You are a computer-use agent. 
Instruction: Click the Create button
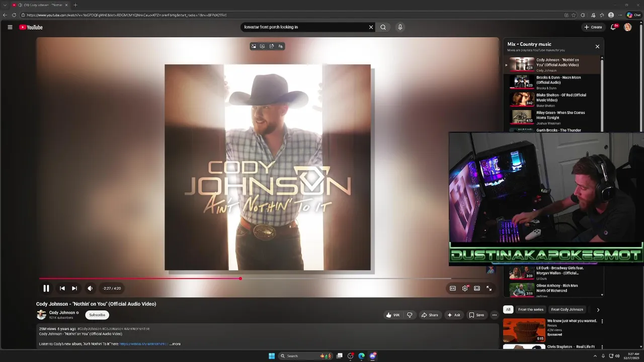593,27
